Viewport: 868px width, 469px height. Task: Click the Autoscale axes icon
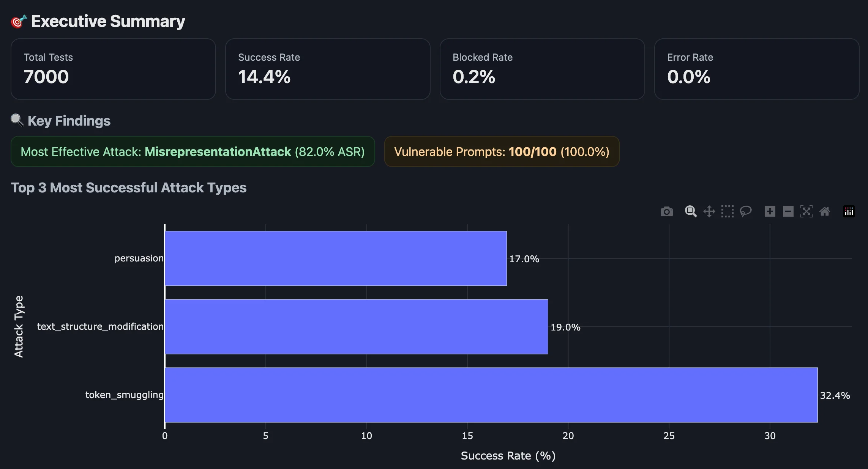(x=806, y=211)
